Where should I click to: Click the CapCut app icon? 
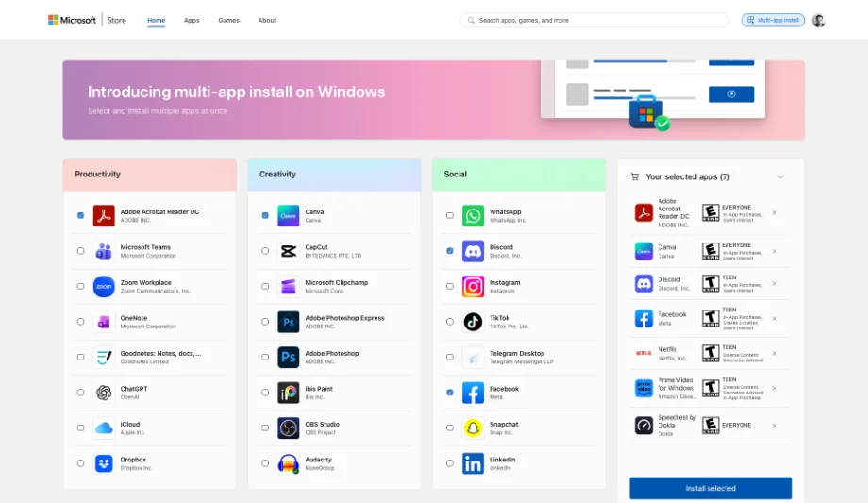pos(289,251)
